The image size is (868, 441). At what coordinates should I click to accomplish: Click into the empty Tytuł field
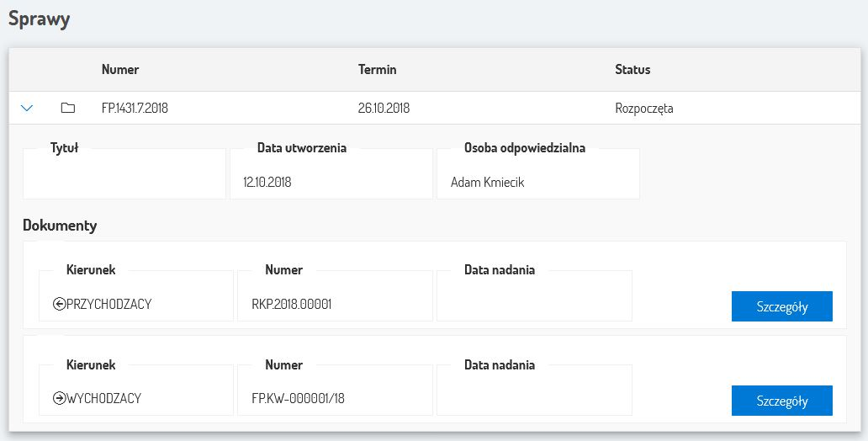[124, 182]
